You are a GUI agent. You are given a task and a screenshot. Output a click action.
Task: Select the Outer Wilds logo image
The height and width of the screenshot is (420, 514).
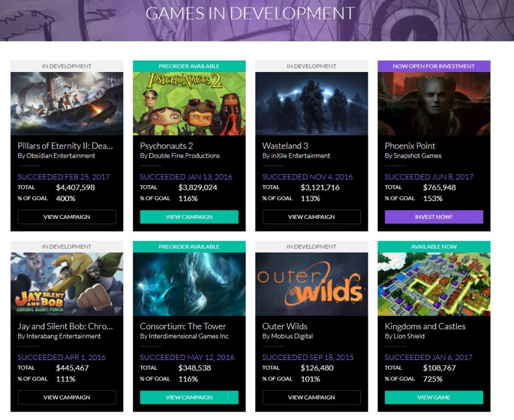(311, 284)
